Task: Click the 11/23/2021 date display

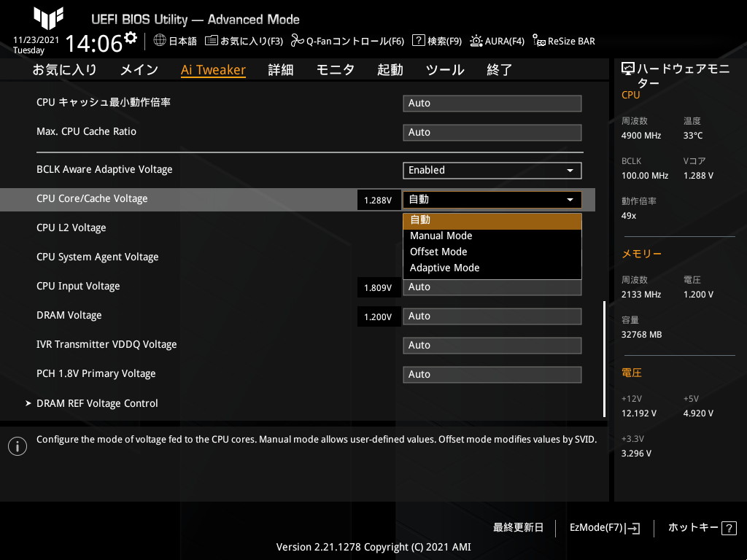Action: click(36, 40)
